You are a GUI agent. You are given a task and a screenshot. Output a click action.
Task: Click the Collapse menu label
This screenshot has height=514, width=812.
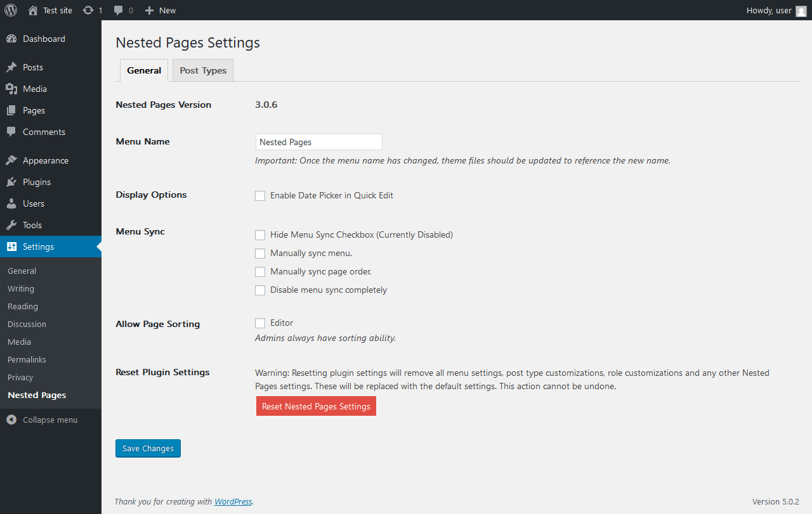coord(50,420)
